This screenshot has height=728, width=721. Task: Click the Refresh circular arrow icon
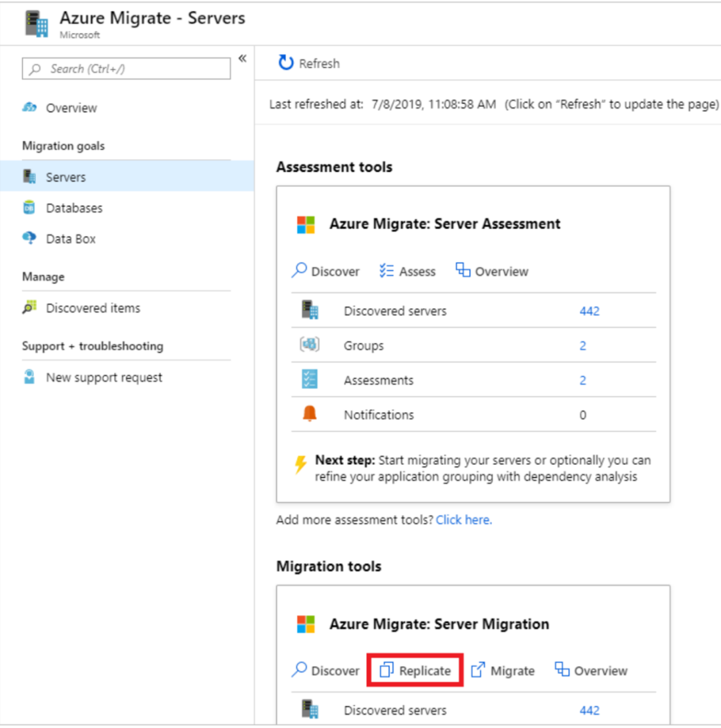[x=286, y=62]
